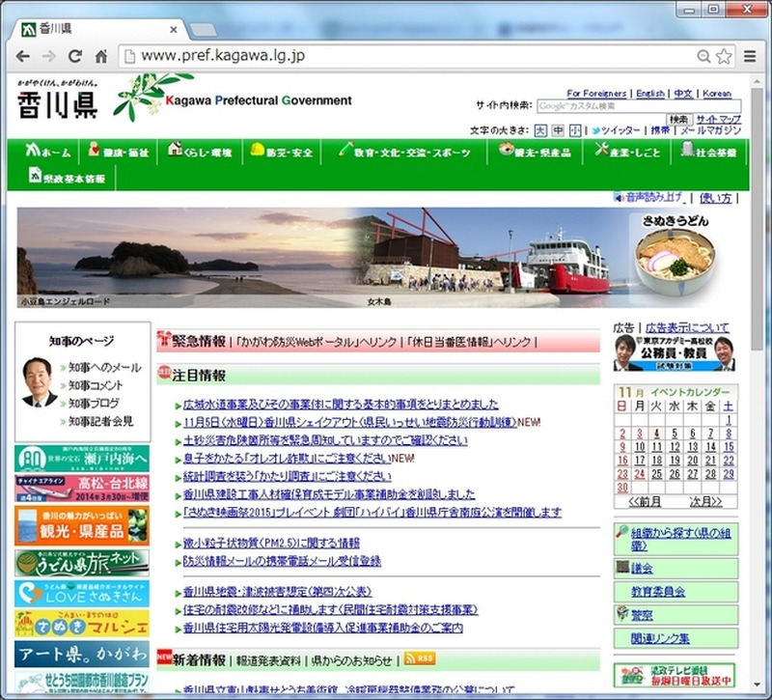Click the browser home icon
This screenshot has height=700, width=772.
click(x=100, y=56)
